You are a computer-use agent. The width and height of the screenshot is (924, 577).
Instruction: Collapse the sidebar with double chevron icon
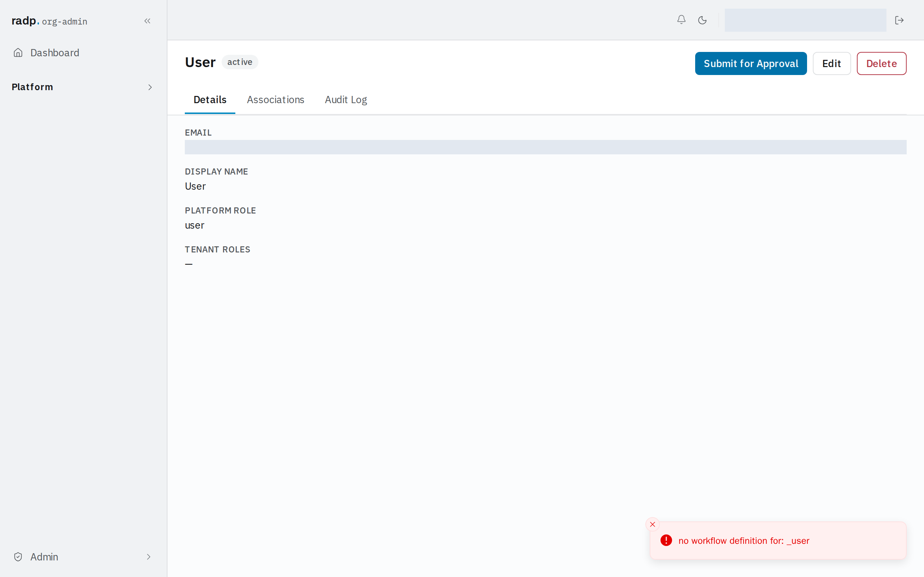click(x=147, y=21)
